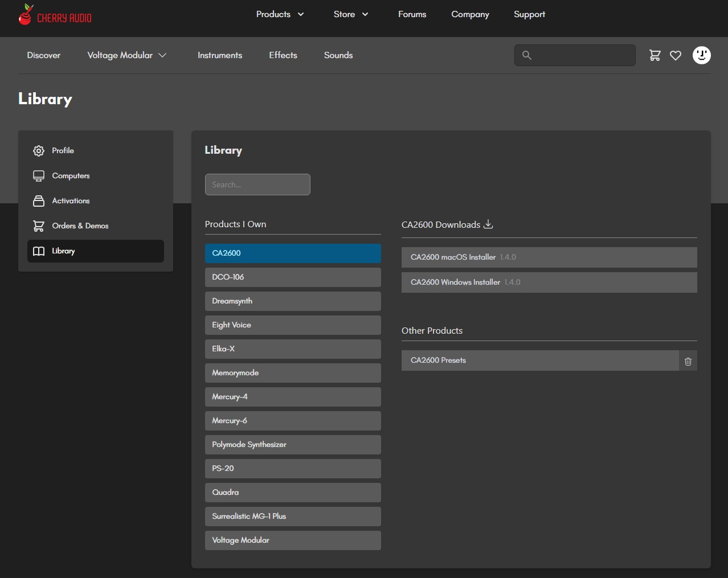Open the Forums menu item
This screenshot has height=578, width=728.
[x=412, y=14]
